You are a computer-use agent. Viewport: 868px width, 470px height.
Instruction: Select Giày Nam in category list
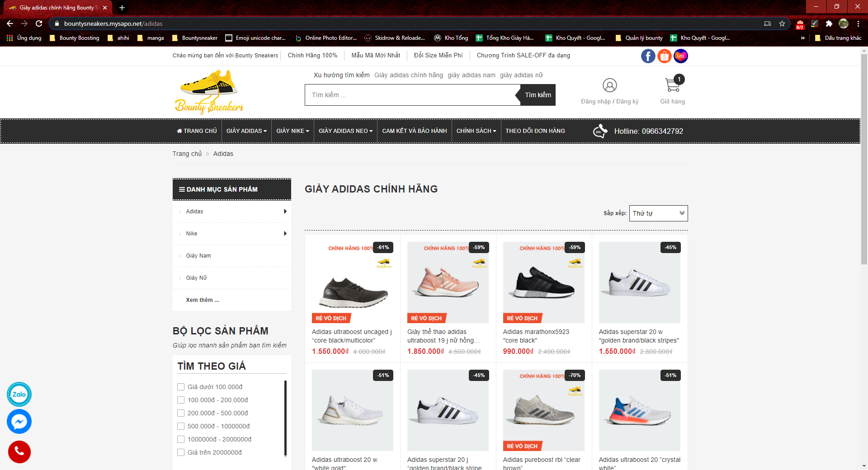(x=198, y=256)
